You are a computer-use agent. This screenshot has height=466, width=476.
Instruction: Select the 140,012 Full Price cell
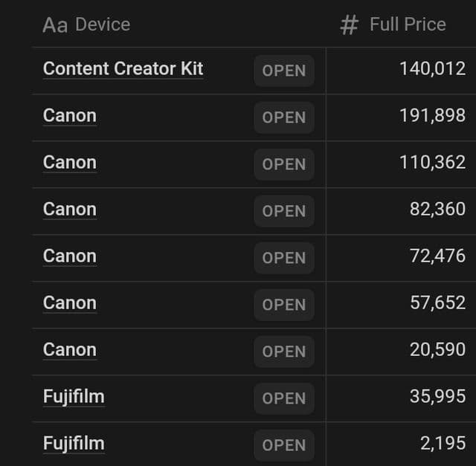coord(401,71)
